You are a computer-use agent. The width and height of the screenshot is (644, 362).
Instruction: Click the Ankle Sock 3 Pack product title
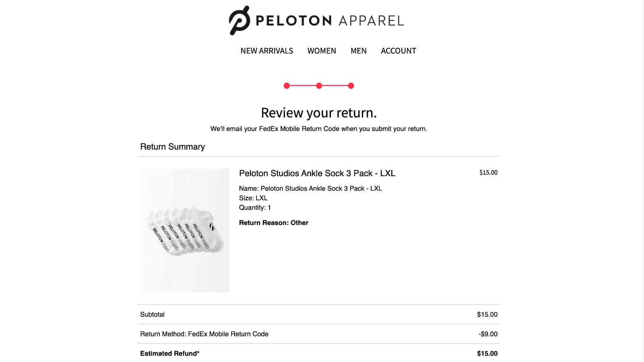[x=317, y=173]
